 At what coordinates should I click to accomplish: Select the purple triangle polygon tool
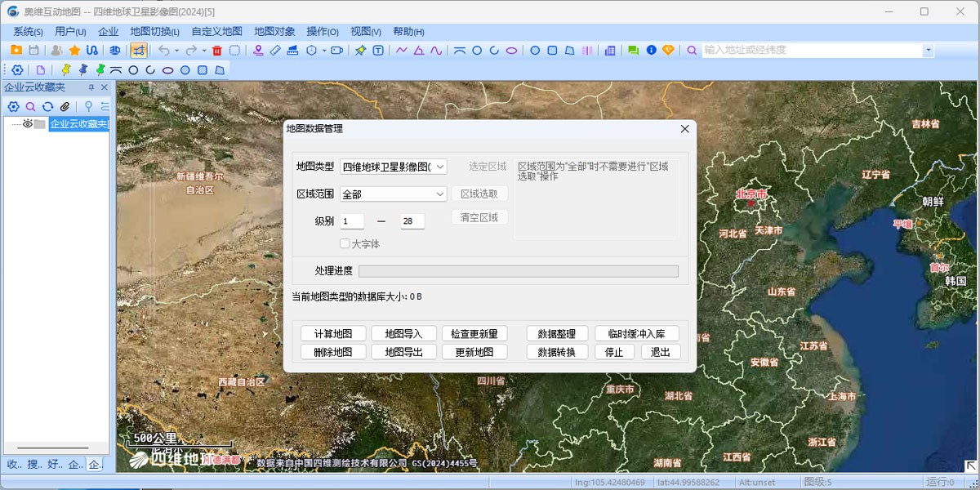[419, 51]
